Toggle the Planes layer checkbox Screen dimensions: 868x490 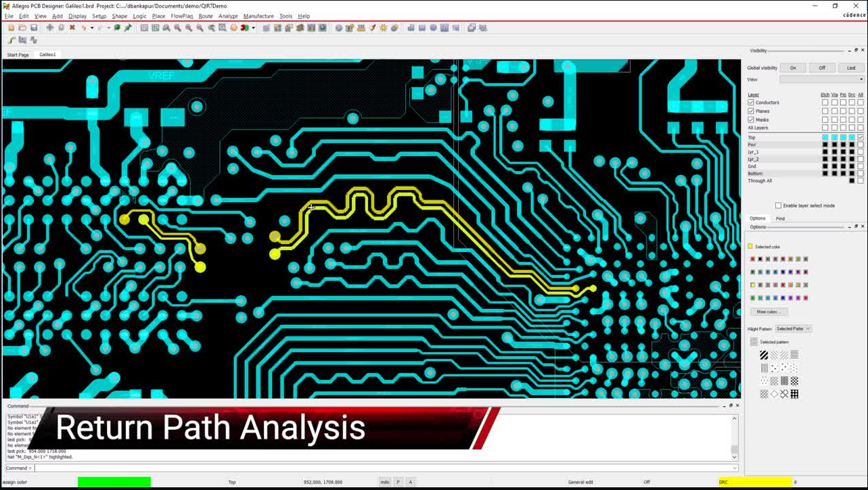751,111
